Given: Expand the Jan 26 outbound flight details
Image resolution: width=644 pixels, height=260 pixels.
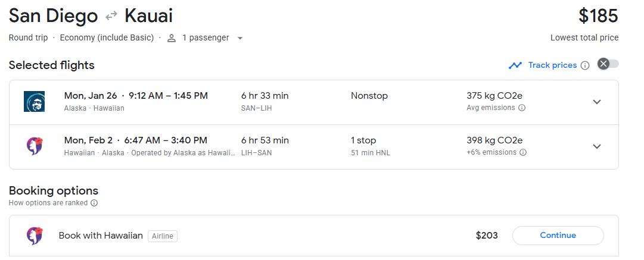Looking at the screenshot, I should (x=597, y=102).
